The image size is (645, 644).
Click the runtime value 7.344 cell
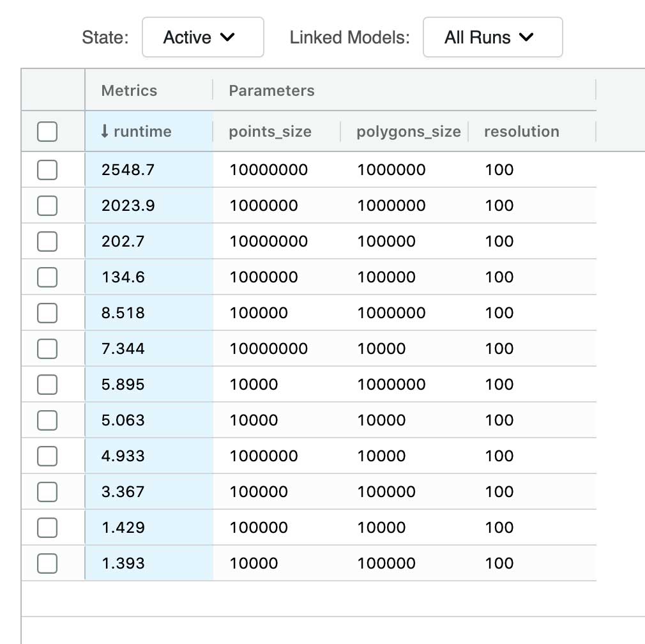coord(123,349)
